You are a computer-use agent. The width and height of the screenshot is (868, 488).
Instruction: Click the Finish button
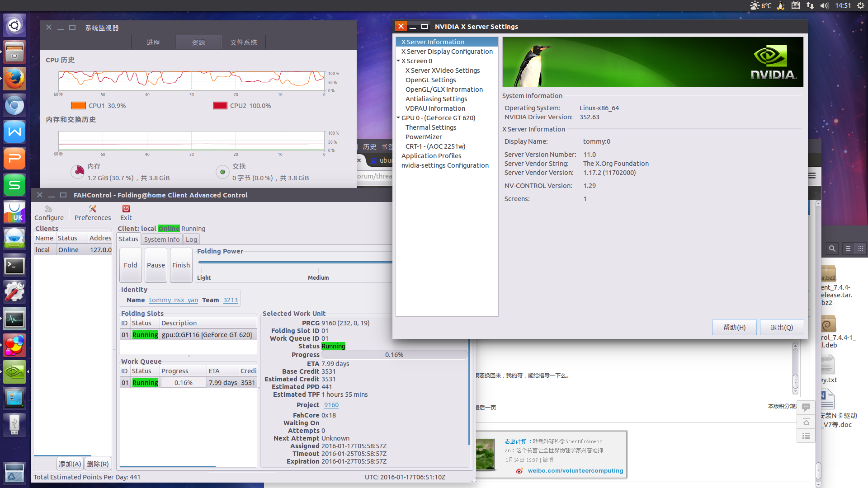point(181,265)
